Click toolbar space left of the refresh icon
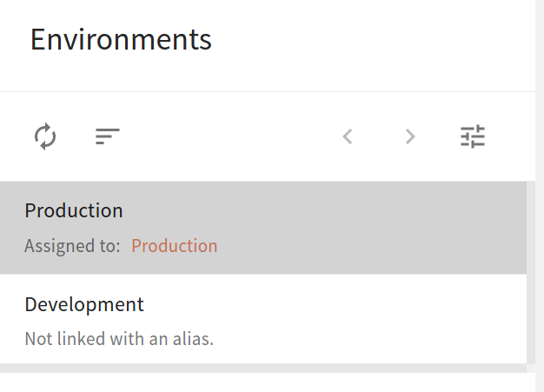 pos(14,136)
